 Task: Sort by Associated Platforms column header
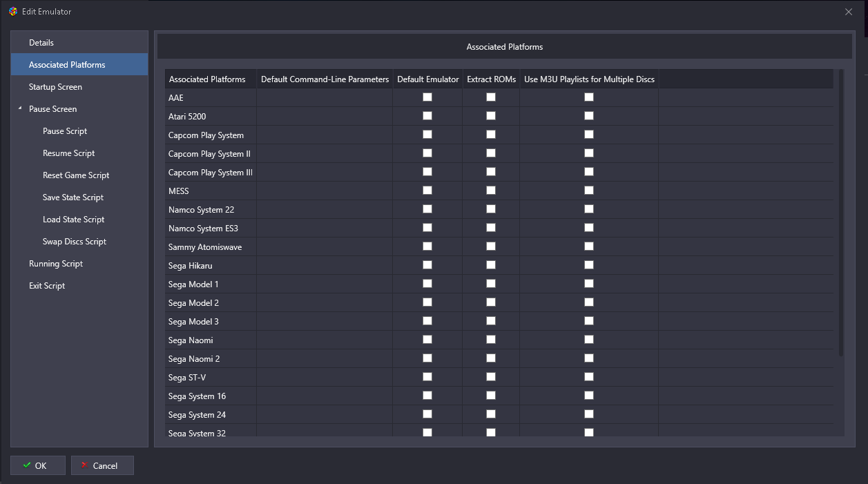(x=211, y=79)
